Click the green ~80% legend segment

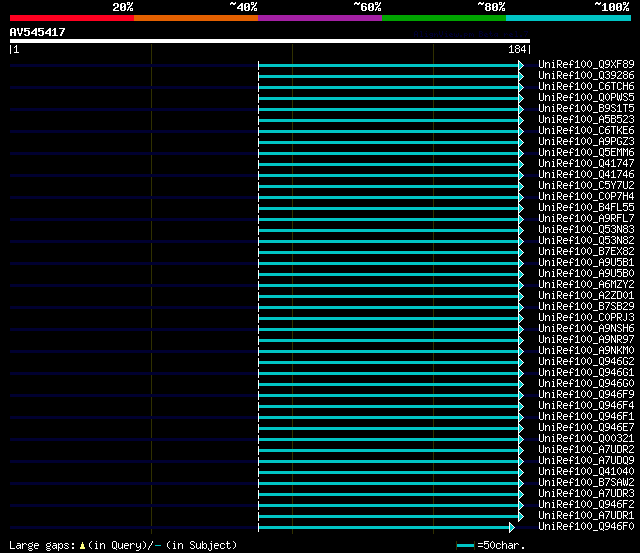point(444,18)
